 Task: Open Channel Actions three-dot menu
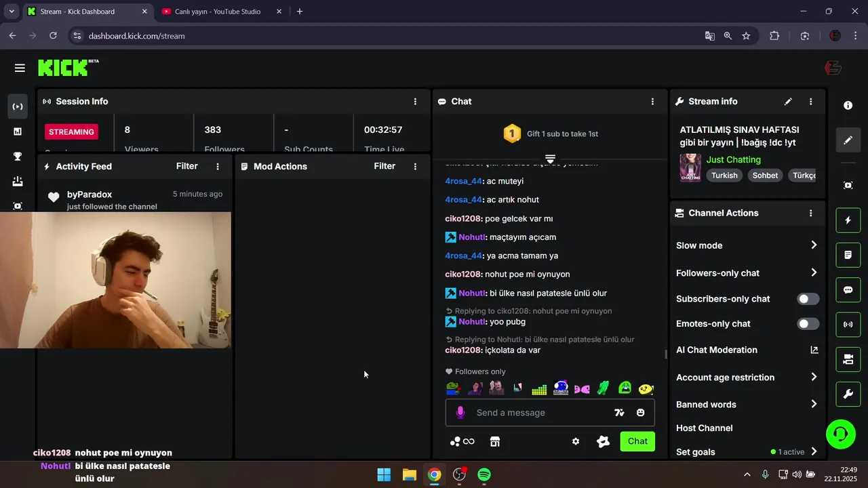(810, 213)
